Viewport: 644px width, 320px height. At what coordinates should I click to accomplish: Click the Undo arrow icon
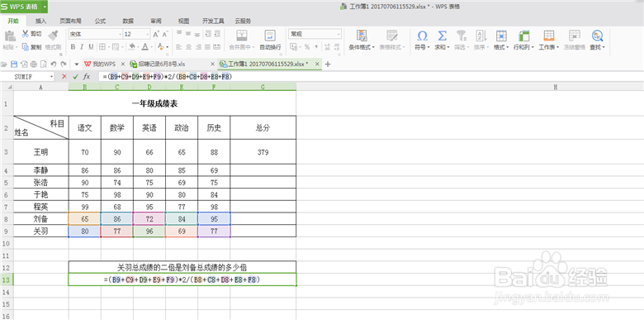54,64
